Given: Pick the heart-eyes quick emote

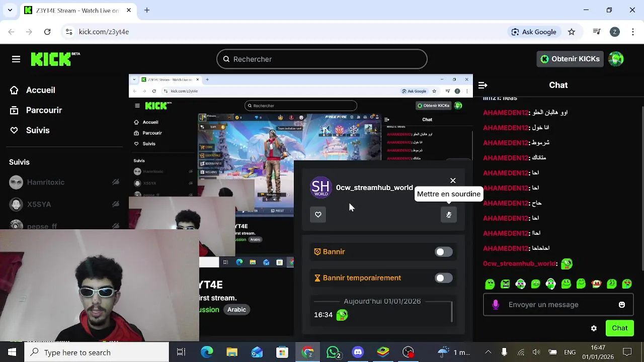Looking at the screenshot, I should 627,284.
